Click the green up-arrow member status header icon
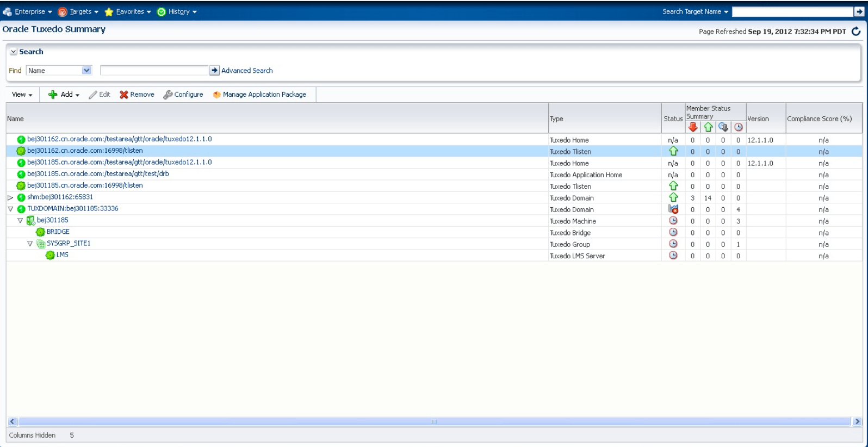Screen dimensions: 868x447 coord(708,127)
